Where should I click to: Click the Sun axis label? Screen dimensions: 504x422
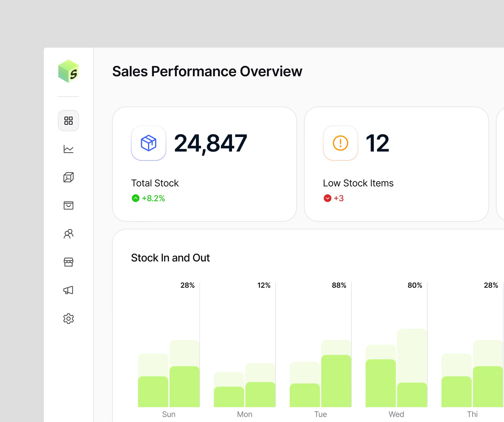(169, 414)
